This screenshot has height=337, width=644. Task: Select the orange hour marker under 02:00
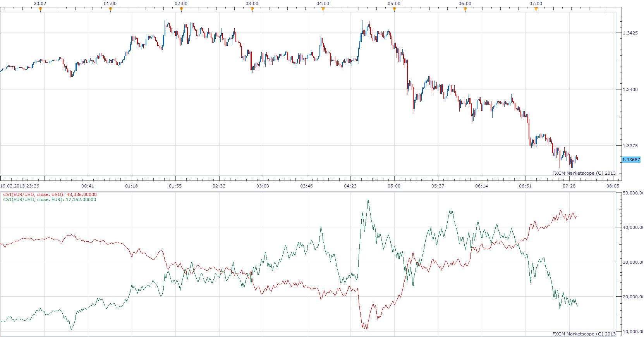(x=181, y=10)
